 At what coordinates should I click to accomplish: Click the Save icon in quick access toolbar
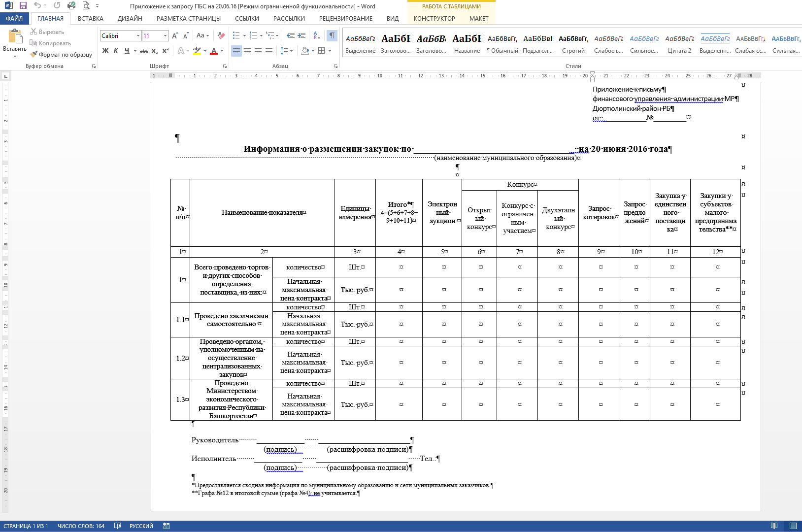(23, 6)
